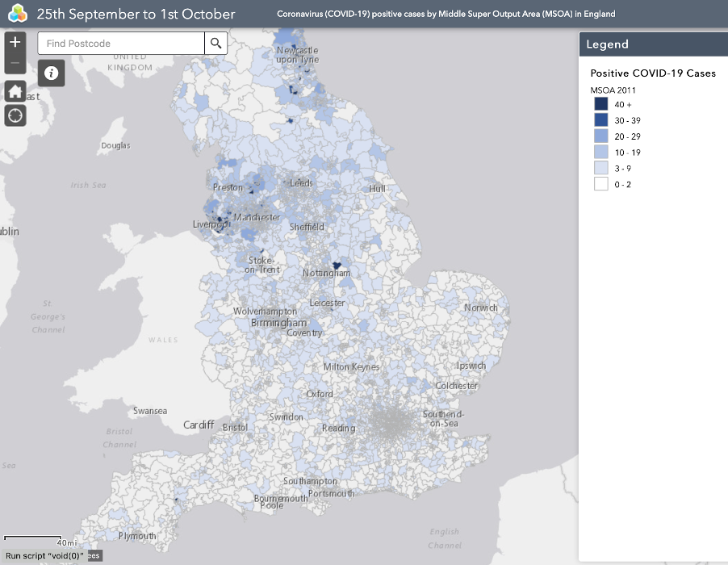Click the magnifying glass search icon
The height and width of the screenshot is (565, 728).
[x=215, y=43]
